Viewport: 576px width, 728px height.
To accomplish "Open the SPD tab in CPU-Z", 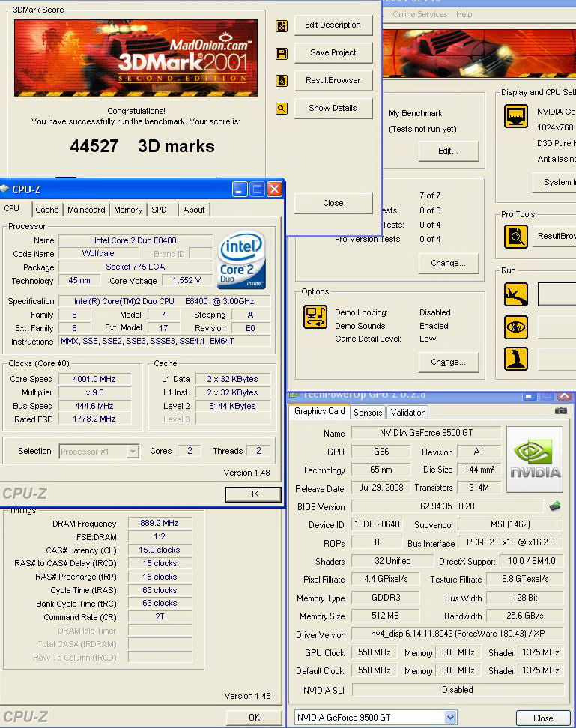I will [160, 210].
